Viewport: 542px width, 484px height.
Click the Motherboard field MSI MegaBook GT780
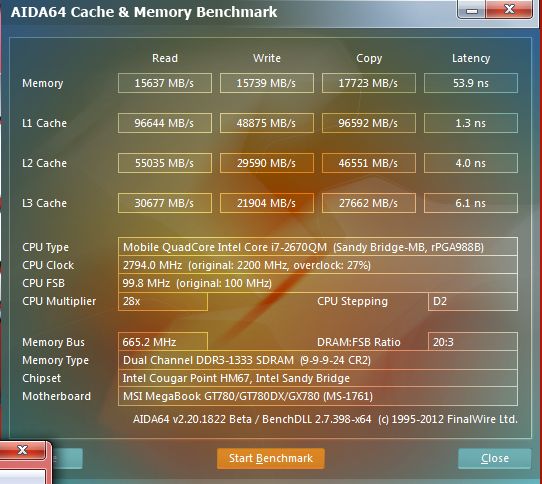(x=318, y=396)
